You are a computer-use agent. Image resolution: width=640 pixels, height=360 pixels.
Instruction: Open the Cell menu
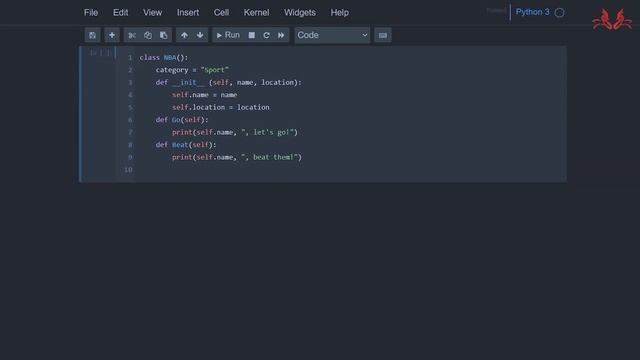pyautogui.click(x=221, y=13)
